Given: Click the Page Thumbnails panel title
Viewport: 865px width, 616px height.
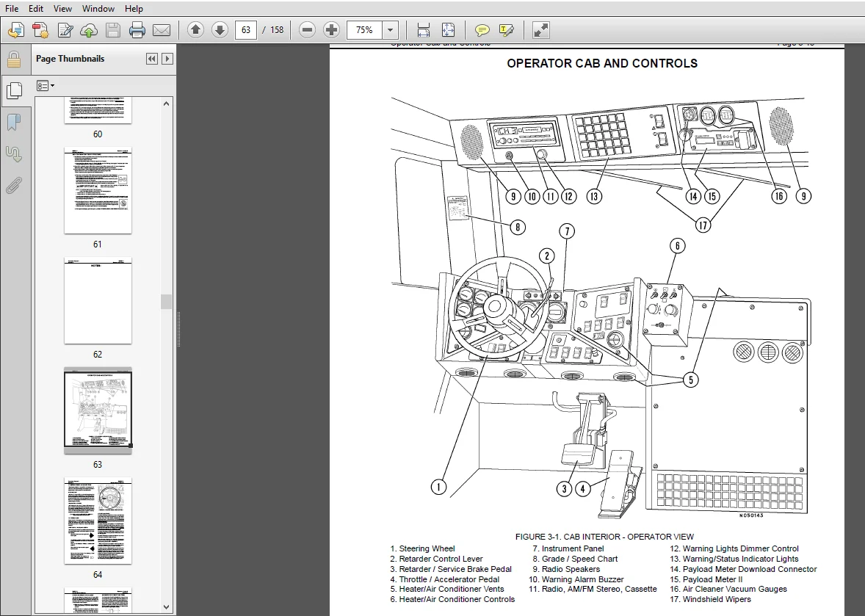Looking at the screenshot, I should 70,59.
